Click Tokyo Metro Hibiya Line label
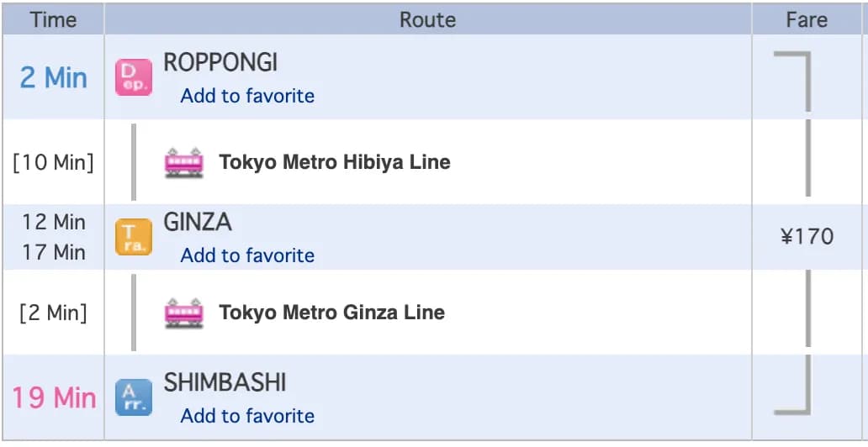The width and height of the screenshot is (868, 447). (x=335, y=163)
